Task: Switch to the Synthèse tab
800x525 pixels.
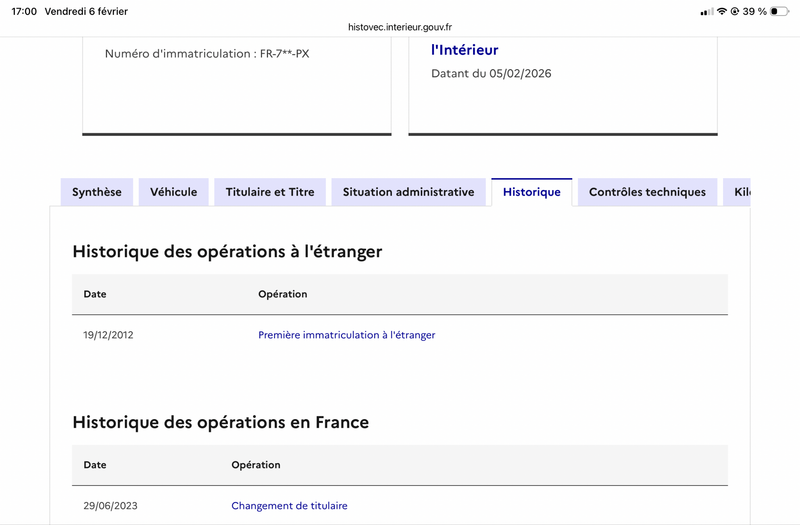Action: tap(97, 192)
